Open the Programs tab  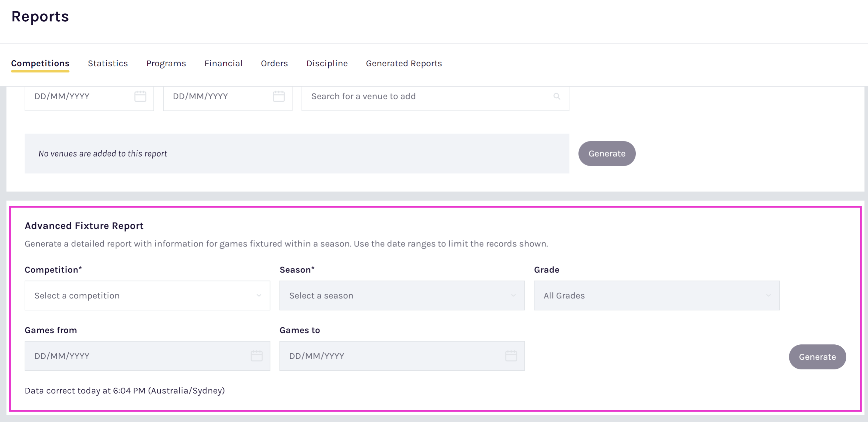(166, 63)
